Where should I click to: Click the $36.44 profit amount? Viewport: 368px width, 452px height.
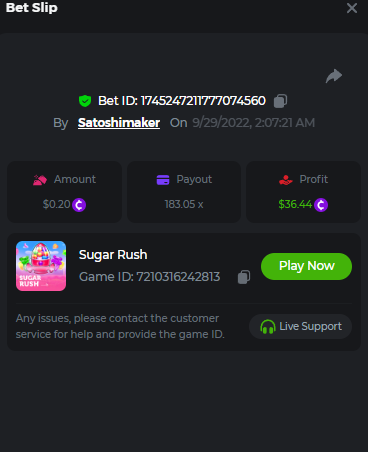[295, 204]
